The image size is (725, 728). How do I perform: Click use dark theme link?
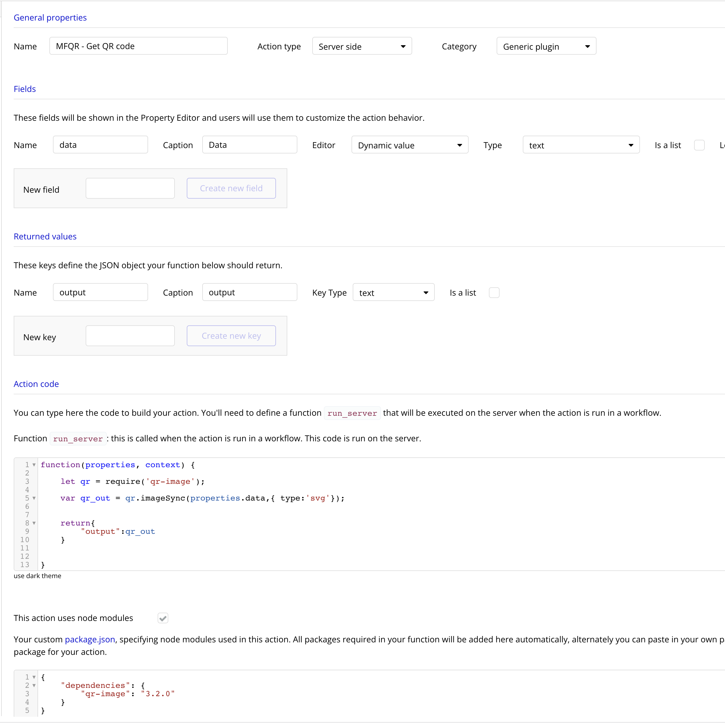37,576
